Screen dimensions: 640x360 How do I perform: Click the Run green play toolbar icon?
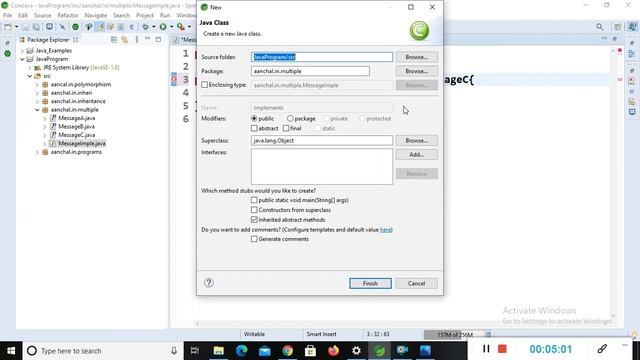(x=163, y=27)
